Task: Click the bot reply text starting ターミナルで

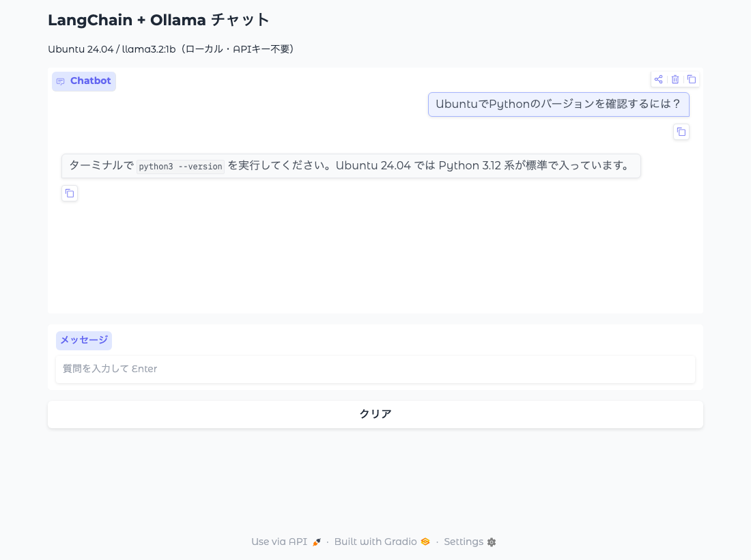Action: 351,166
